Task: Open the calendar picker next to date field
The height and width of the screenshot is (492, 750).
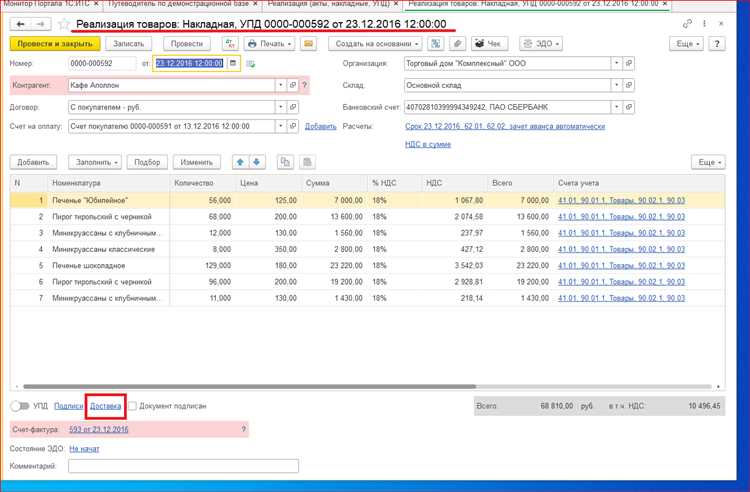Action: (x=233, y=64)
